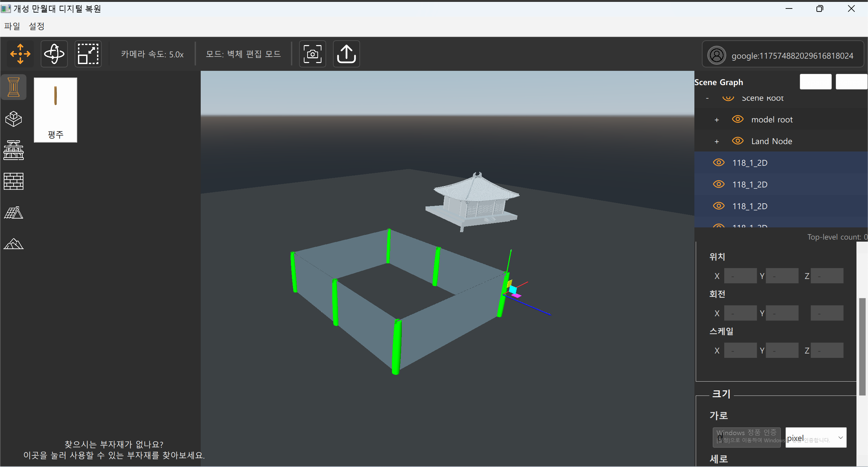Click the google account profile button
The image size is (868, 467).
(783, 55)
